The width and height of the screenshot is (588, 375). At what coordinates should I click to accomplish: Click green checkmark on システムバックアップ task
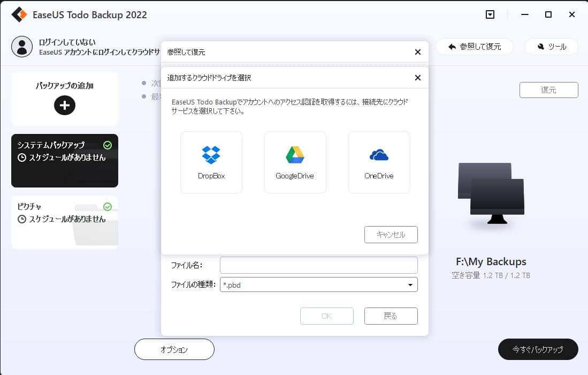tap(108, 145)
